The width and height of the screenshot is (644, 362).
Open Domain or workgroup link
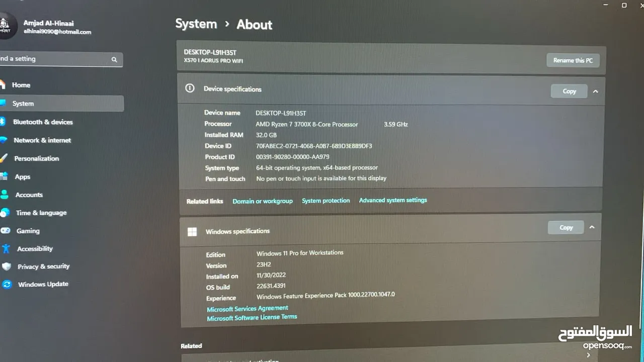pyautogui.click(x=262, y=201)
